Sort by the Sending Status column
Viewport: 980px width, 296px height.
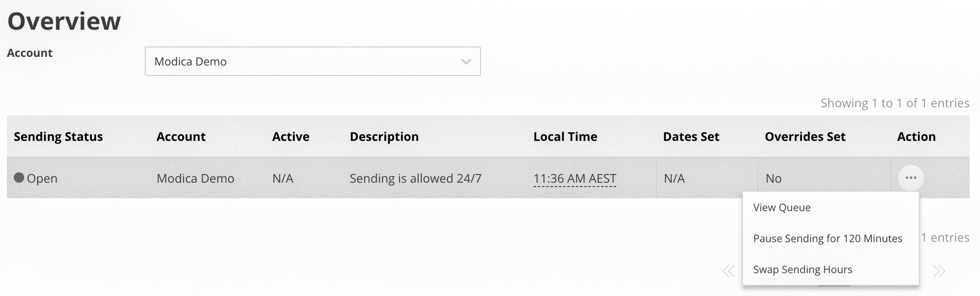click(58, 137)
